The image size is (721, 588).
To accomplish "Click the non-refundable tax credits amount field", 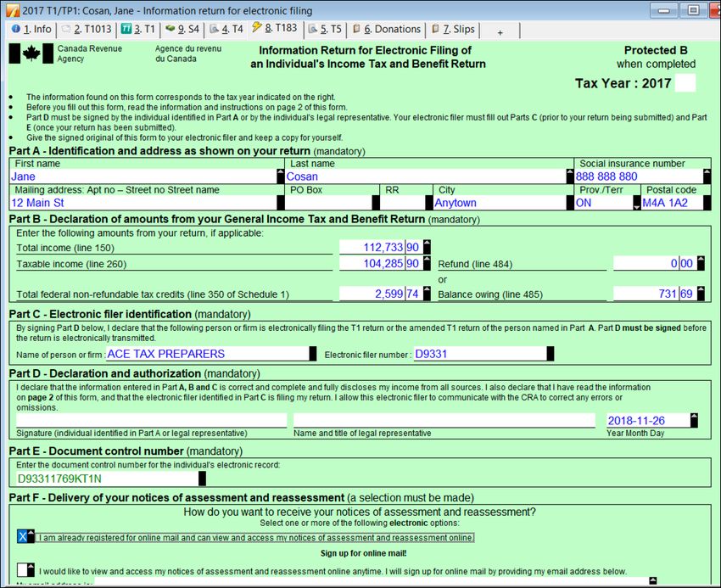I will 380,294.
